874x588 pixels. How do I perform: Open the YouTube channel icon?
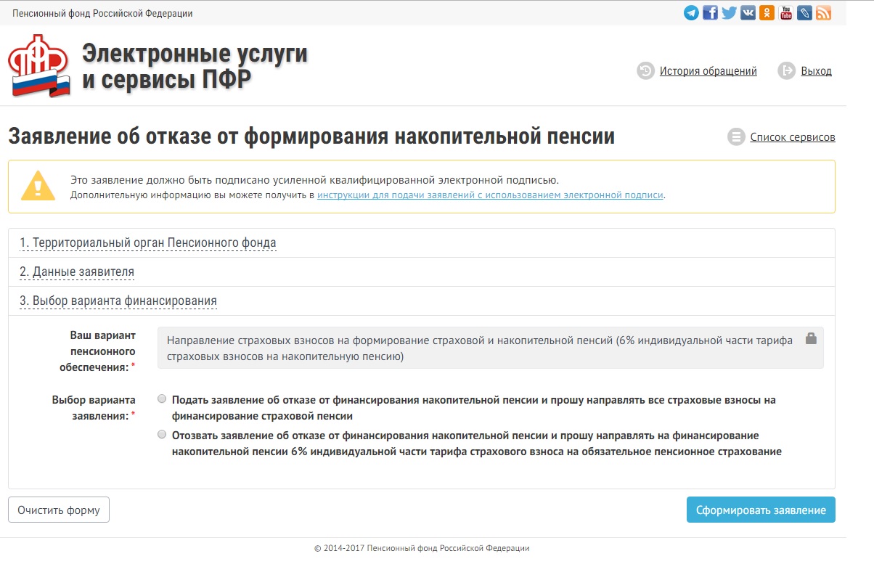click(785, 13)
